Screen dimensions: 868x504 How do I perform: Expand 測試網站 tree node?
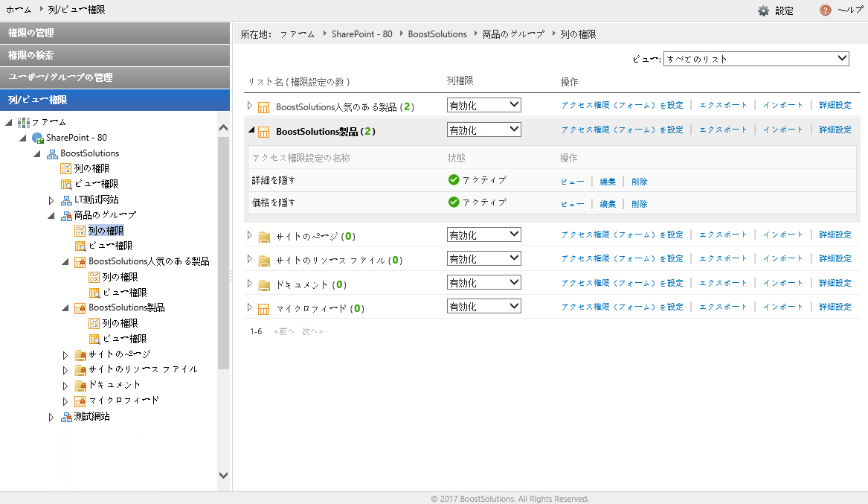tap(51, 418)
